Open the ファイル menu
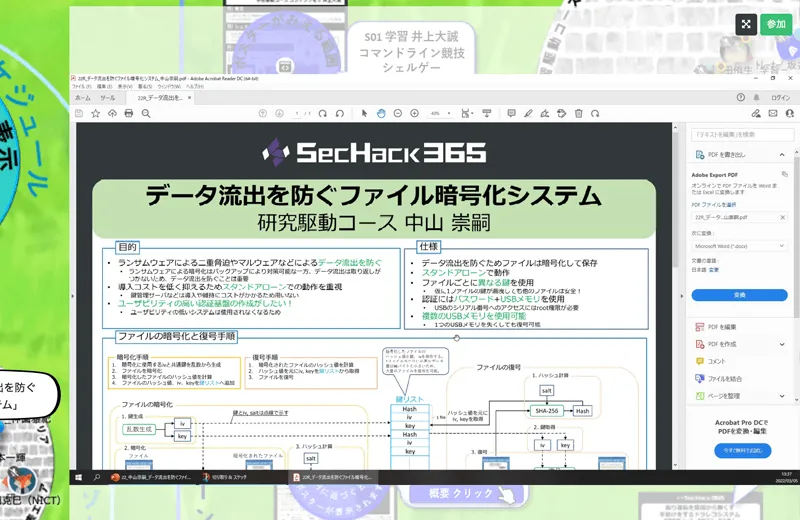The height and width of the screenshot is (520, 800). [81, 87]
